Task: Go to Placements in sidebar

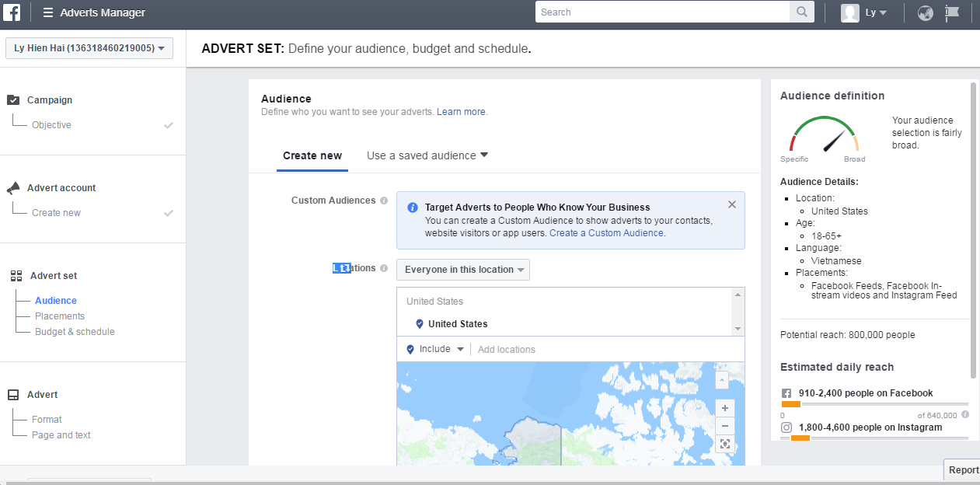Action: (60, 316)
